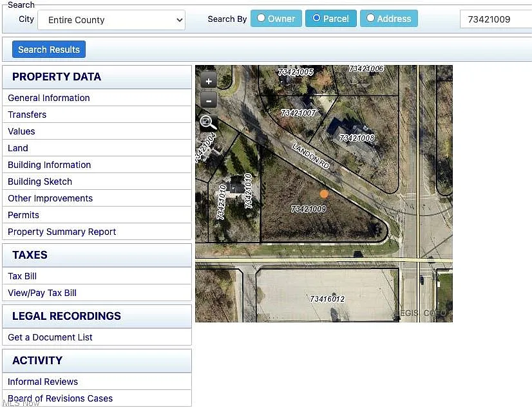Select the Address search option
This screenshot has height=408, width=532.
coord(388,19)
